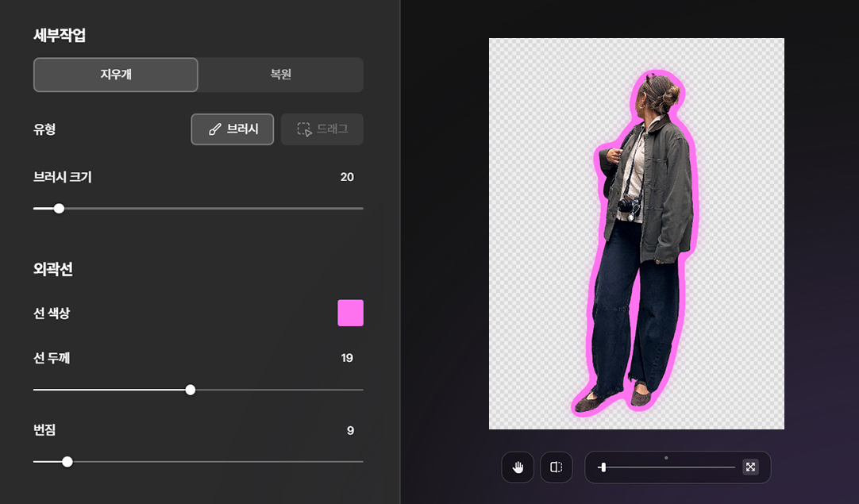Click the canvas zoom slider handle
The image size is (859, 504).
click(x=603, y=467)
